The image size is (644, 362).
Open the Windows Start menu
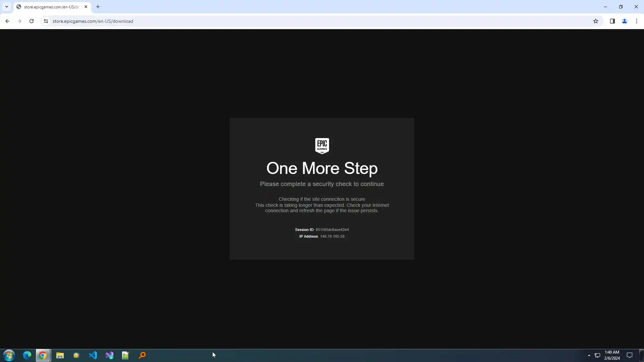[x=9, y=355]
